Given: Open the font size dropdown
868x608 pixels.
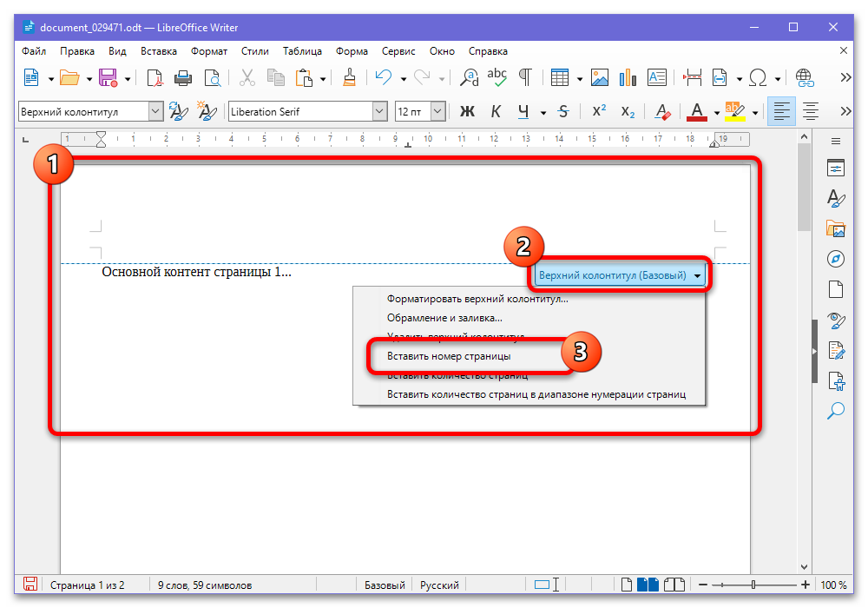Looking at the screenshot, I should [x=437, y=112].
